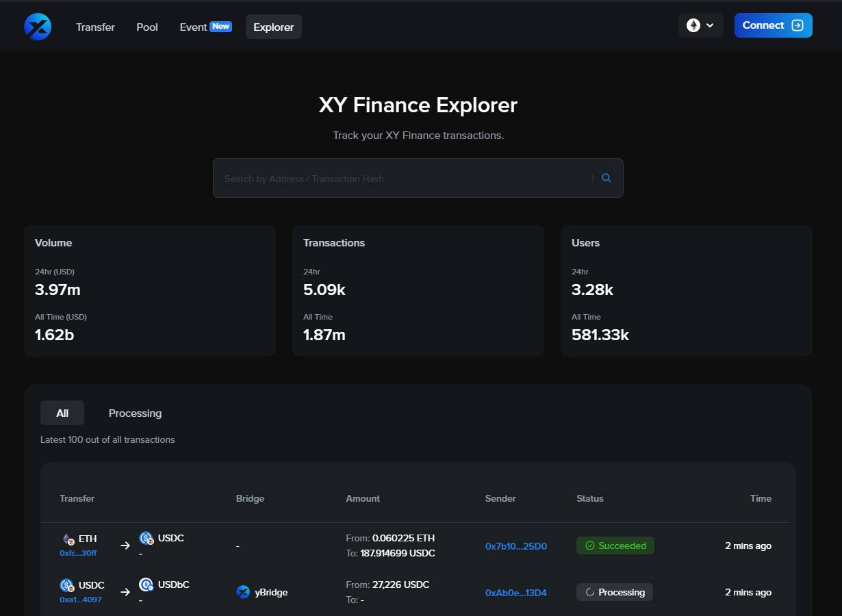Image resolution: width=842 pixels, height=616 pixels.
Task: Click the Sender column header
Action: (500, 498)
